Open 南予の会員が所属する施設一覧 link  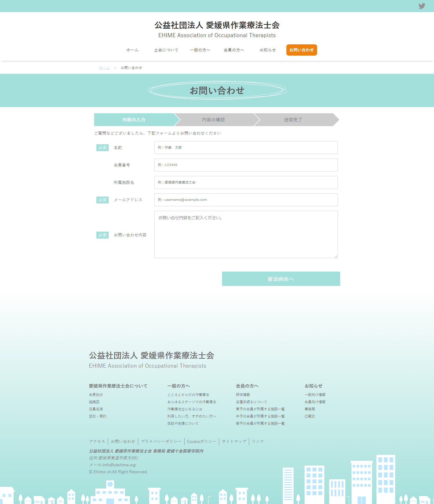click(260, 424)
